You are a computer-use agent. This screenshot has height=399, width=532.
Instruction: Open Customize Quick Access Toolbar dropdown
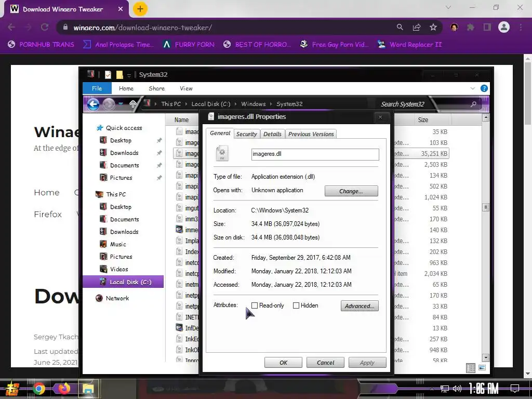129,75
